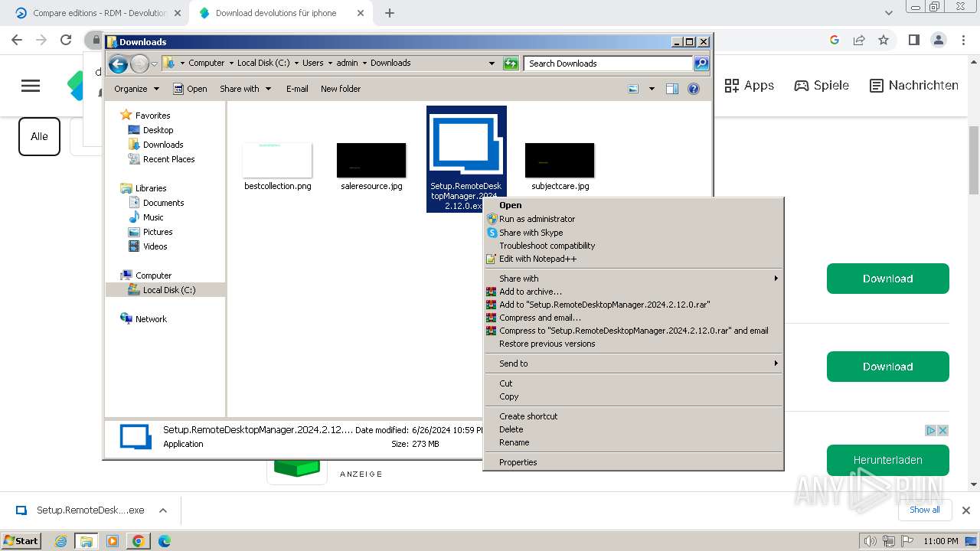Image resolution: width=980 pixels, height=551 pixels.
Task: Click Explorer back navigation arrow
Action: tap(118, 64)
